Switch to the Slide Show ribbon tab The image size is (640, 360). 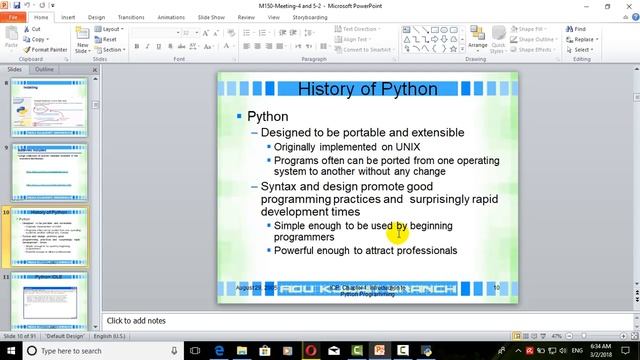(211, 17)
